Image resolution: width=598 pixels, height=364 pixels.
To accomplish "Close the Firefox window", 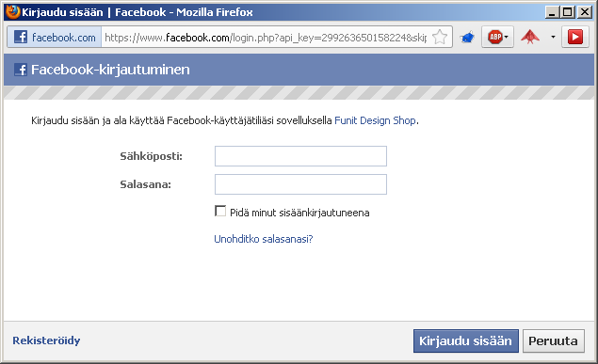I will [585, 12].
